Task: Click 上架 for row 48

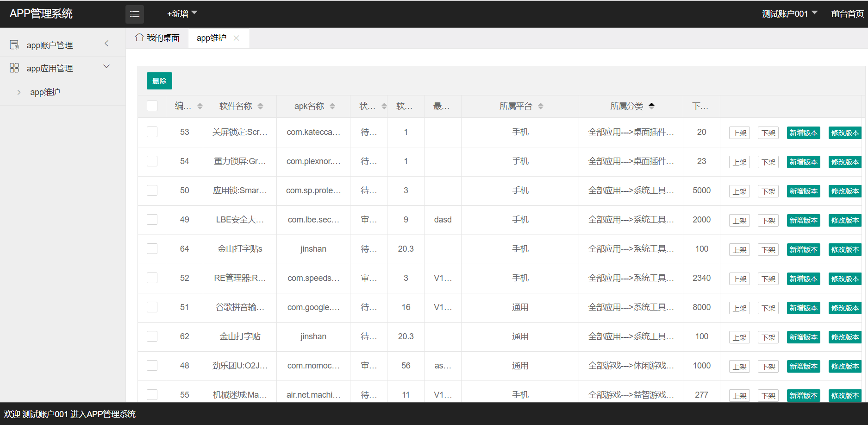Action: pyautogui.click(x=740, y=367)
